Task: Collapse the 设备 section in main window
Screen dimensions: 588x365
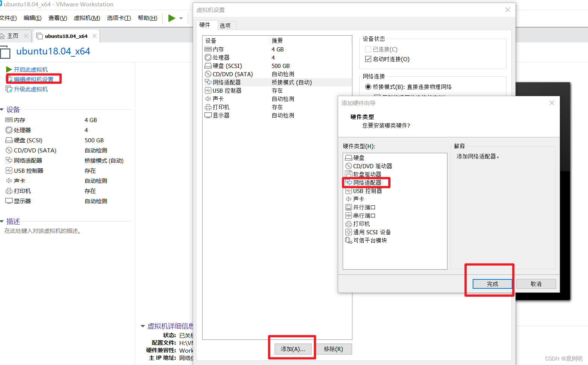Action: click(2, 110)
